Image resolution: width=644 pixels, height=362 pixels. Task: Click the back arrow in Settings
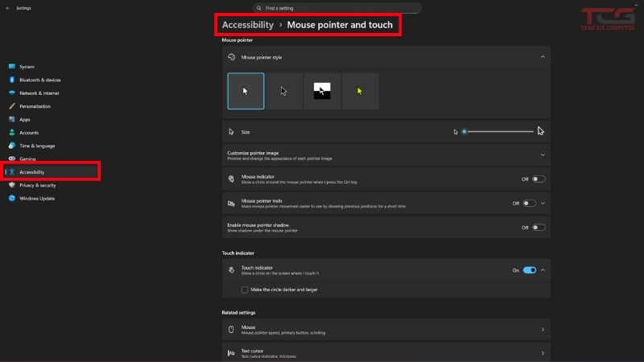tap(7, 8)
